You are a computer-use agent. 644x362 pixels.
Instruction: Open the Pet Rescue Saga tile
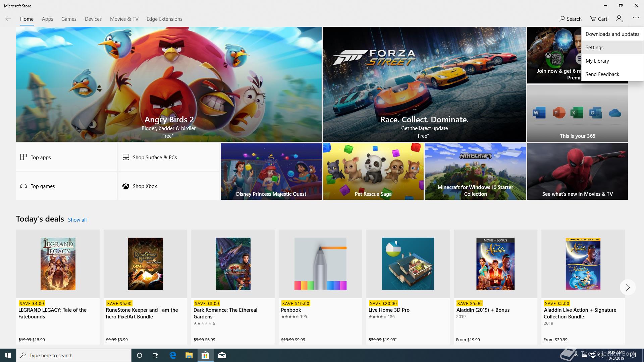373,172
